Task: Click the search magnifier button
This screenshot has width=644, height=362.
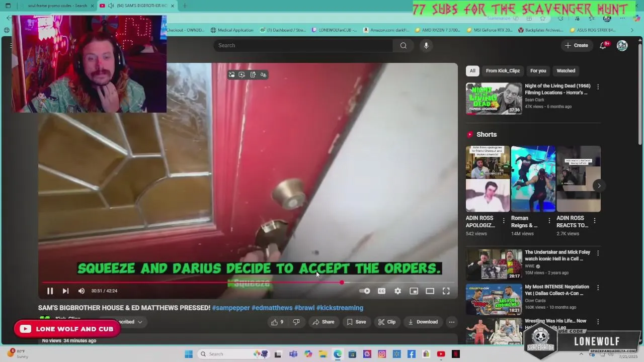Action: coord(404,45)
